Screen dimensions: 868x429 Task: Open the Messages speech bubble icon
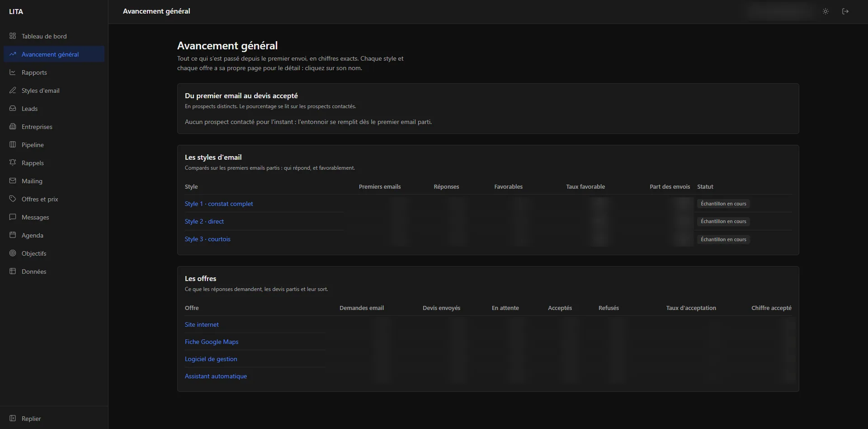click(13, 217)
